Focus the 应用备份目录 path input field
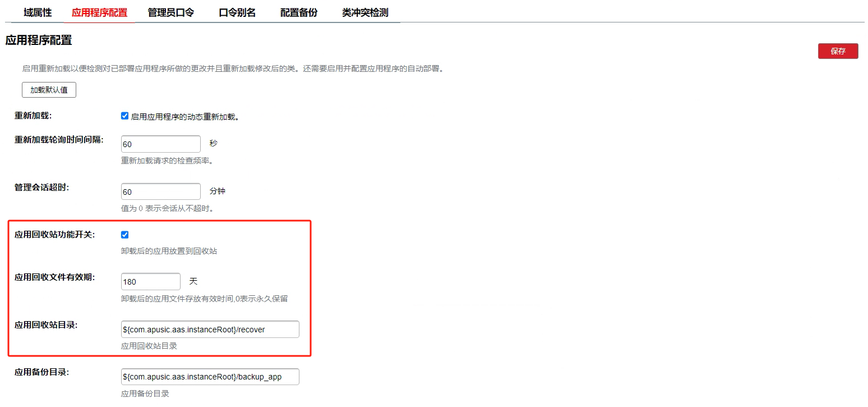Screen dimensions: 868x407 pyautogui.click(x=210, y=377)
